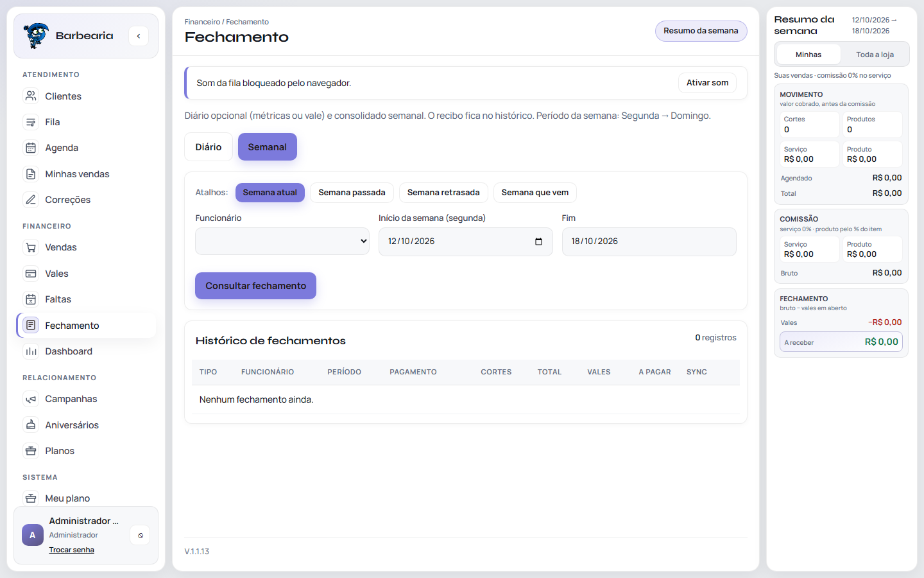Image resolution: width=924 pixels, height=578 pixels.
Task: Click the Financeiro / Fechamento breadcrumb
Action: (x=227, y=22)
